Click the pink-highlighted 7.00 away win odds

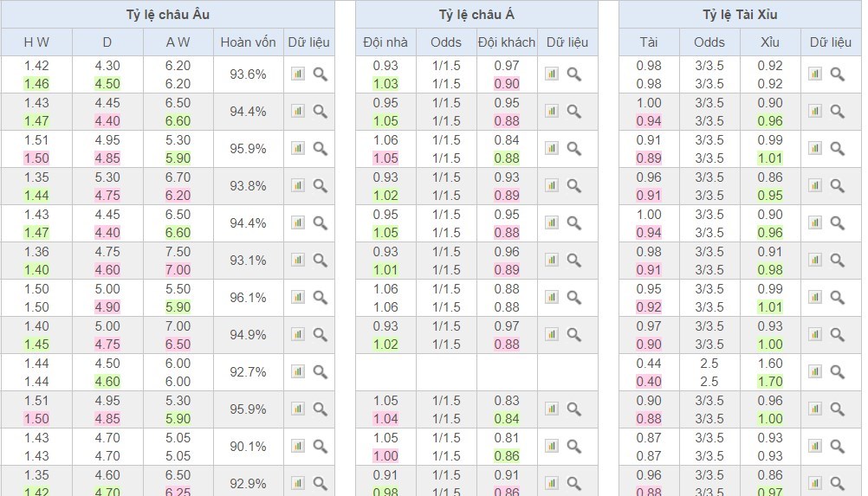point(177,270)
